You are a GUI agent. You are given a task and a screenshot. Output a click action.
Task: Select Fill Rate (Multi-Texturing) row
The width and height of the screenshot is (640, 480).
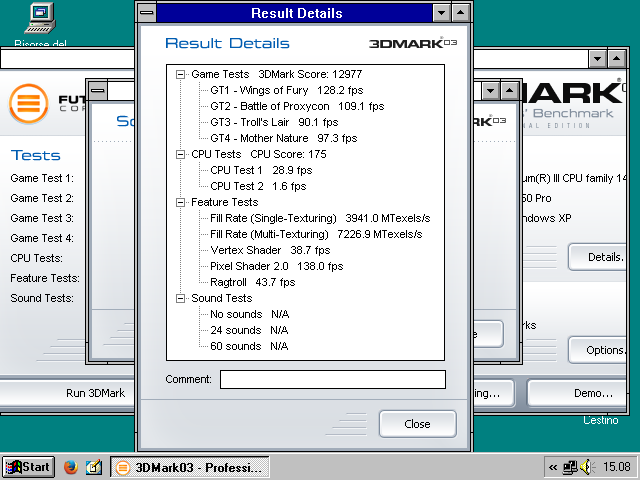pos(316,234)
